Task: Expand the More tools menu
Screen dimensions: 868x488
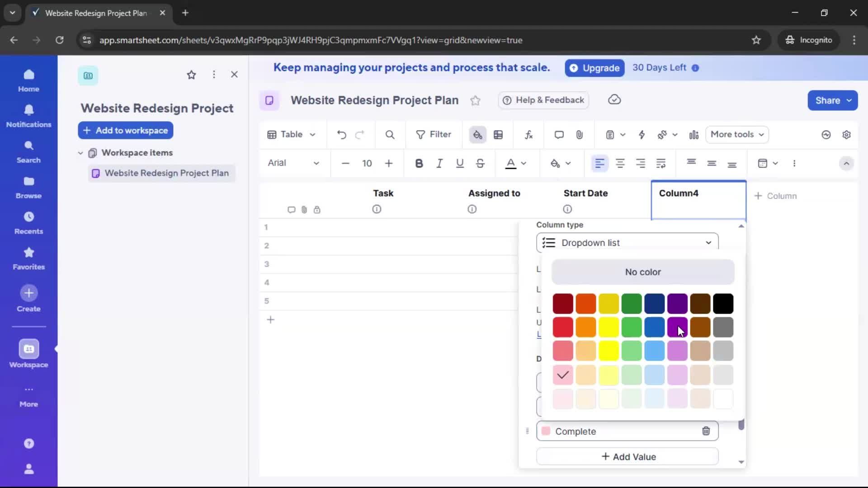Action: 737,134
